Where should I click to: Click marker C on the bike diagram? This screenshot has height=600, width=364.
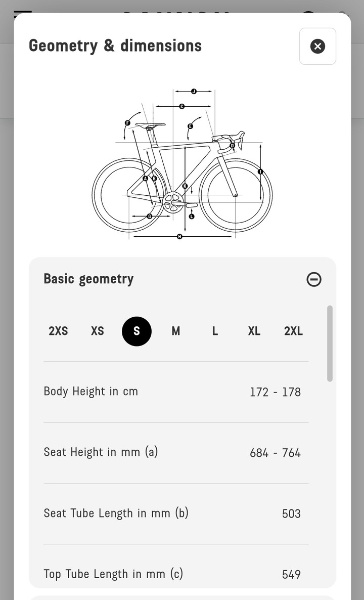pyautogui.click(x=182, y=106)
